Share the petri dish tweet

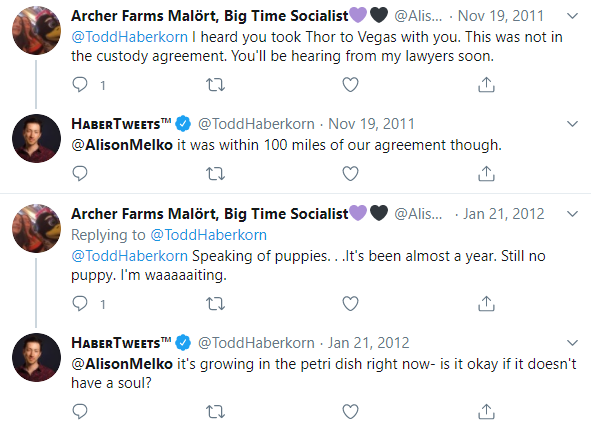(x=486, y=412)
